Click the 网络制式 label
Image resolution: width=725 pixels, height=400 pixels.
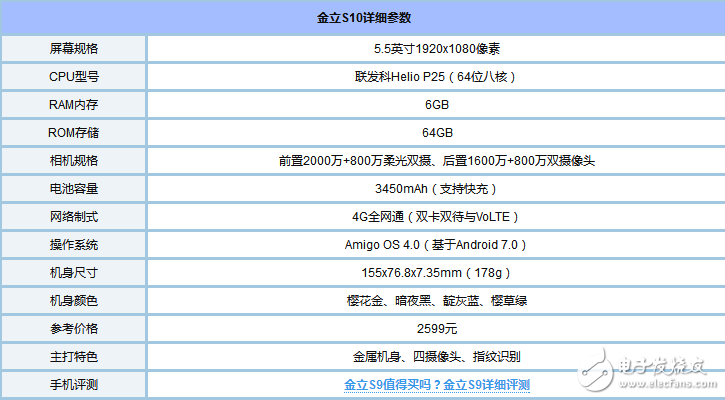[x=74, y=217]
